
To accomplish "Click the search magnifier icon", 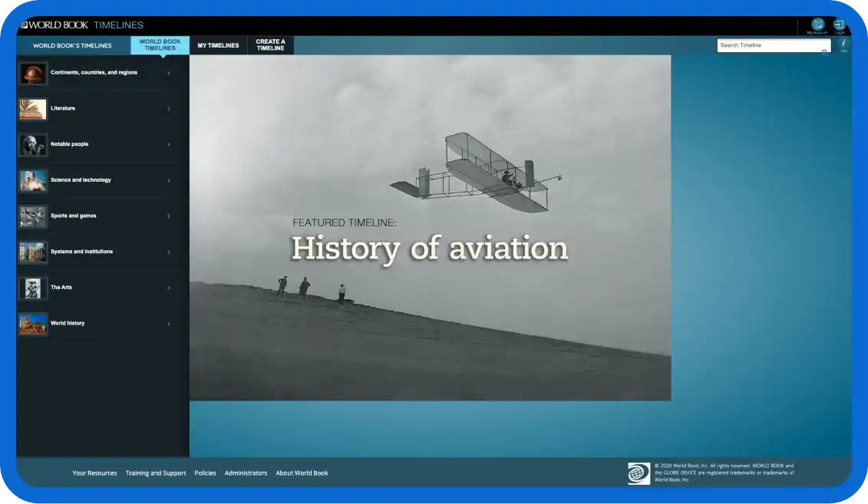I will (x=825, y=54).
